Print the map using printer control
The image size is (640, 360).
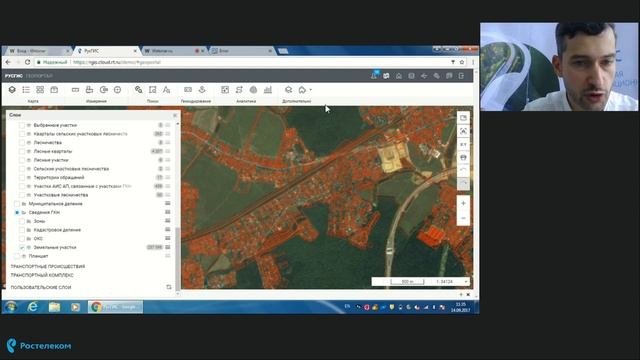point(463,158)
